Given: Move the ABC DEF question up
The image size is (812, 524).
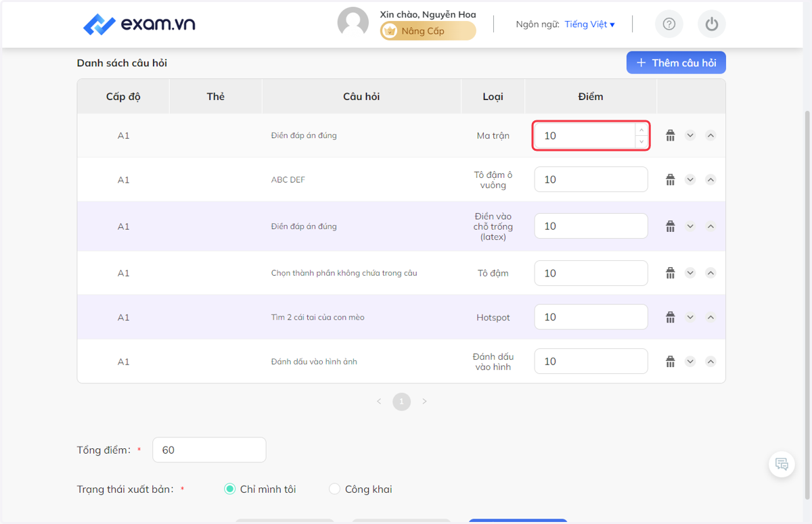Looking at the screenshot, I should [710, 179].
